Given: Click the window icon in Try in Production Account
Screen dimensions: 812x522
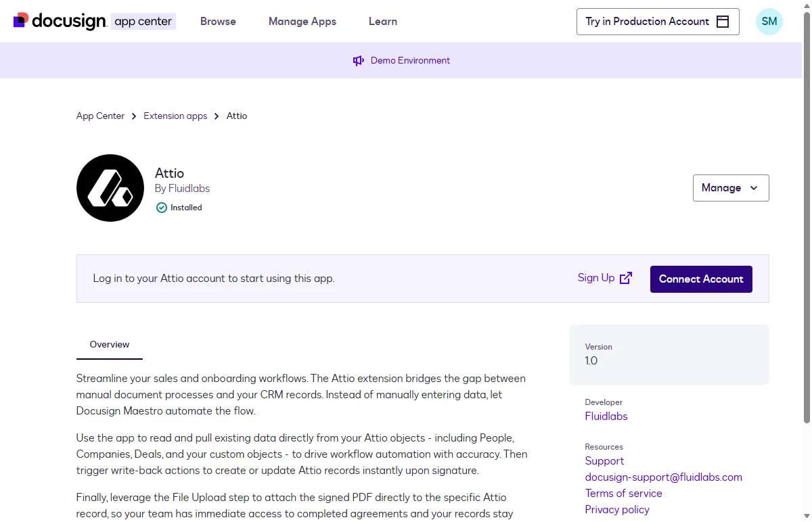Looking at the screenshot, I should (723, 22).
